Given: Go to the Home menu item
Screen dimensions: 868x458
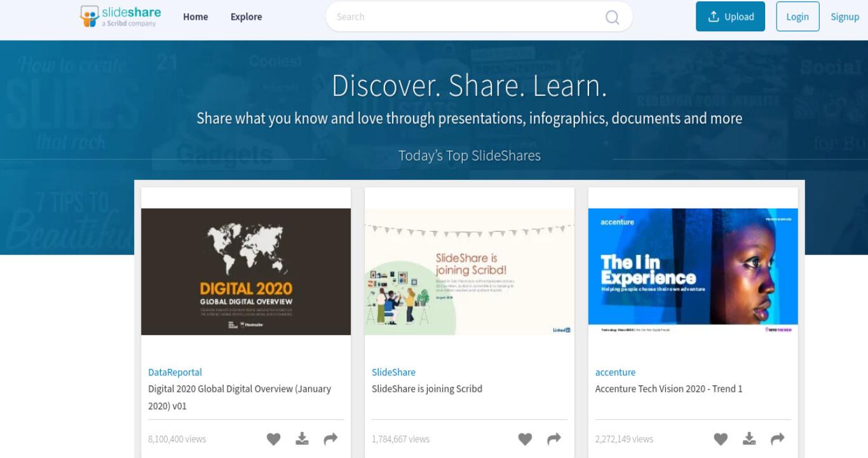Looking at the screenshot, I should [196, 17].
